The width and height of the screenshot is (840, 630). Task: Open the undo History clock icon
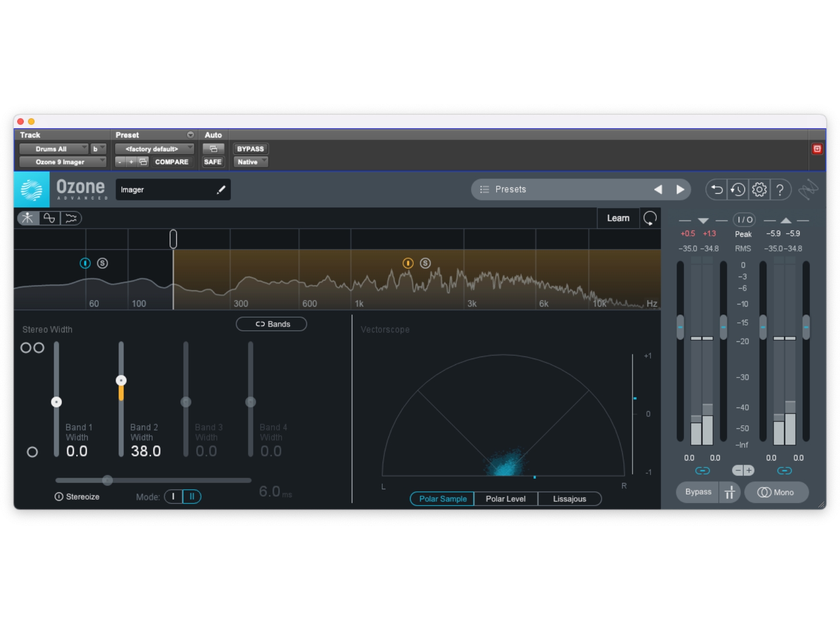pyautogui.click(x=738, y=190)
